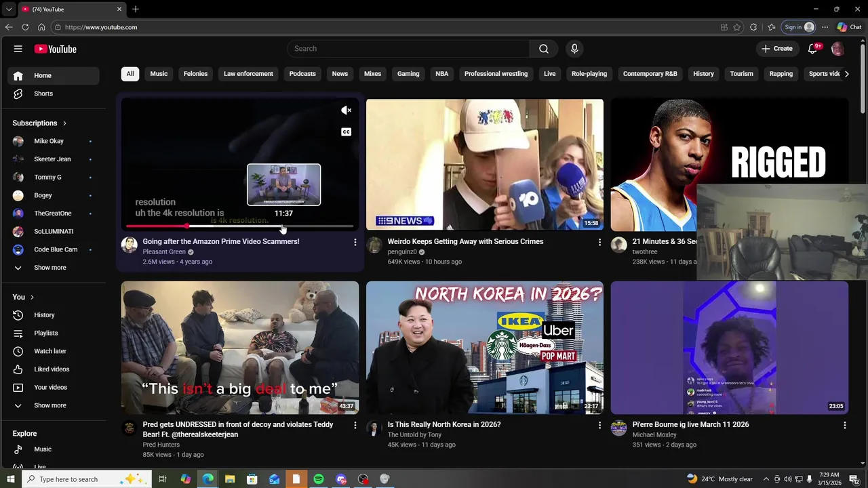Add this page to browser favorites
Viewport: 868px width, 488px height.
(737, 27)
